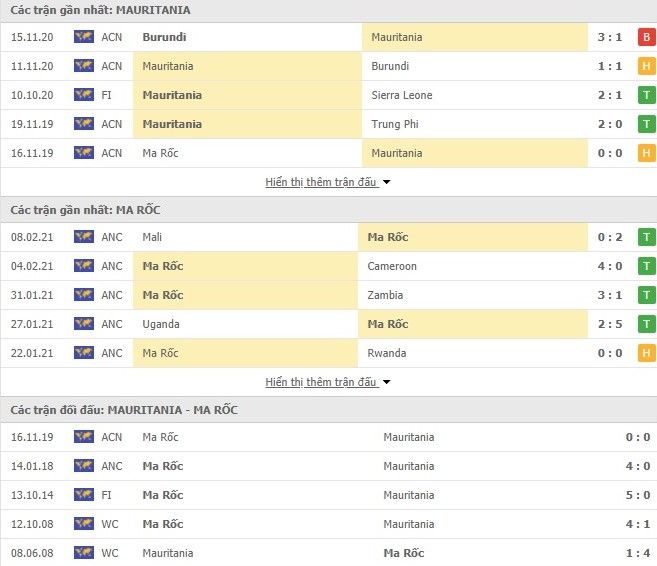Click the green T badge for Sierra Leone match
This screenshot has width=657, height=566.
[x=647, y=95]
